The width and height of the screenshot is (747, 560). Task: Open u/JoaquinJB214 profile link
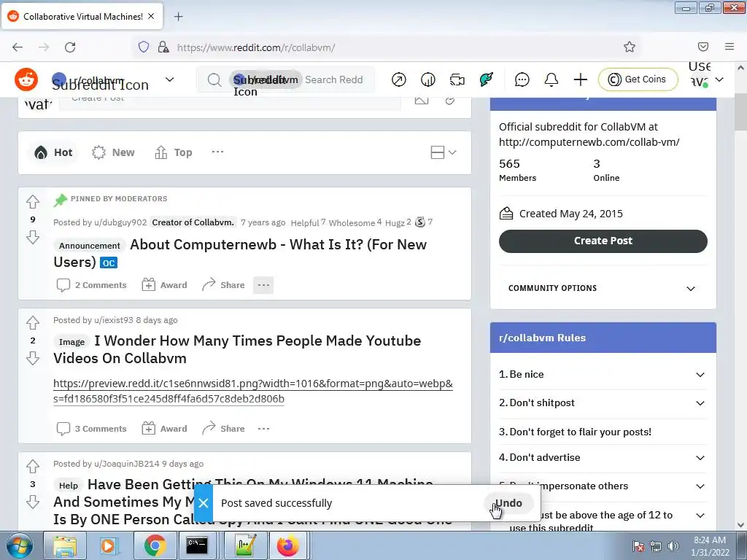pyautogui.click(x=126, y=464)
